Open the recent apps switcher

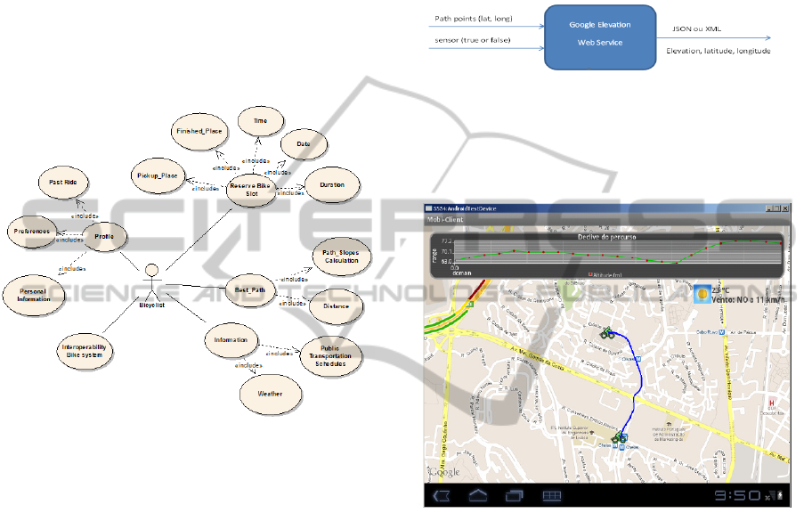click(515, 495)
